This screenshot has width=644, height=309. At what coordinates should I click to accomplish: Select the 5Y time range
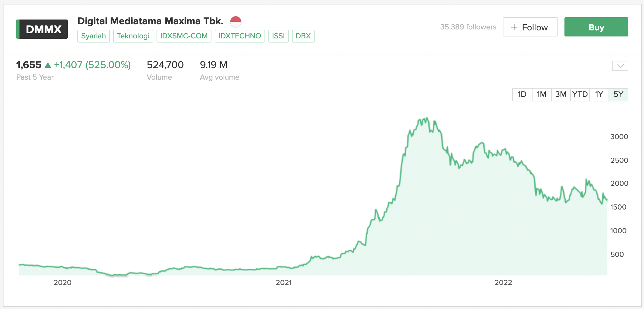(x=618, y=94)
